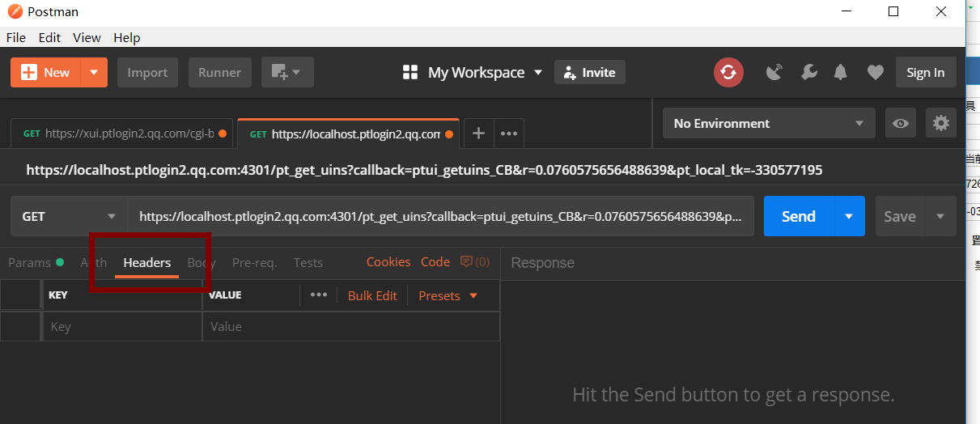Maximize the Postman window
This screenshot has height=424, width=980.
(893, 11)
